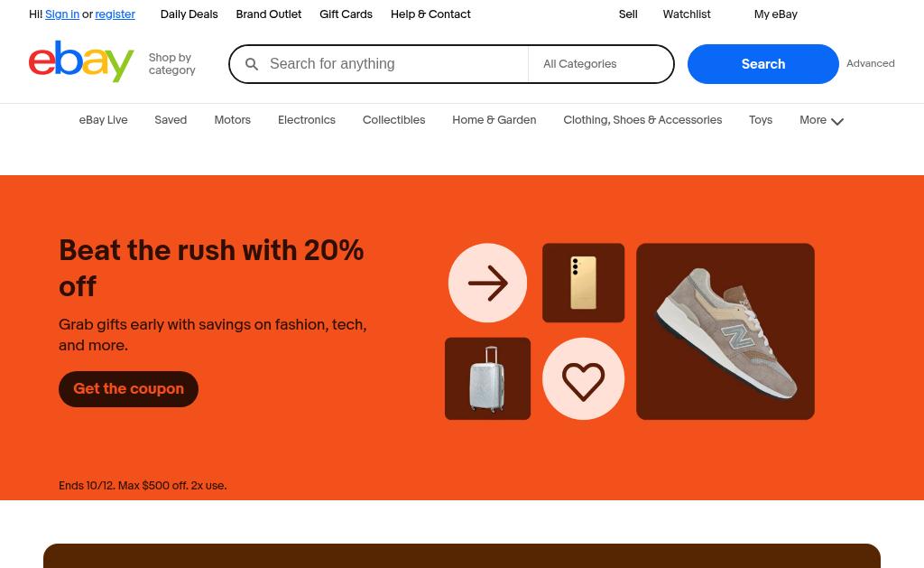Viewport: 924px width, 568px height.
Task: Open the gold smartphone tile
Action: (x=584, y=283)
